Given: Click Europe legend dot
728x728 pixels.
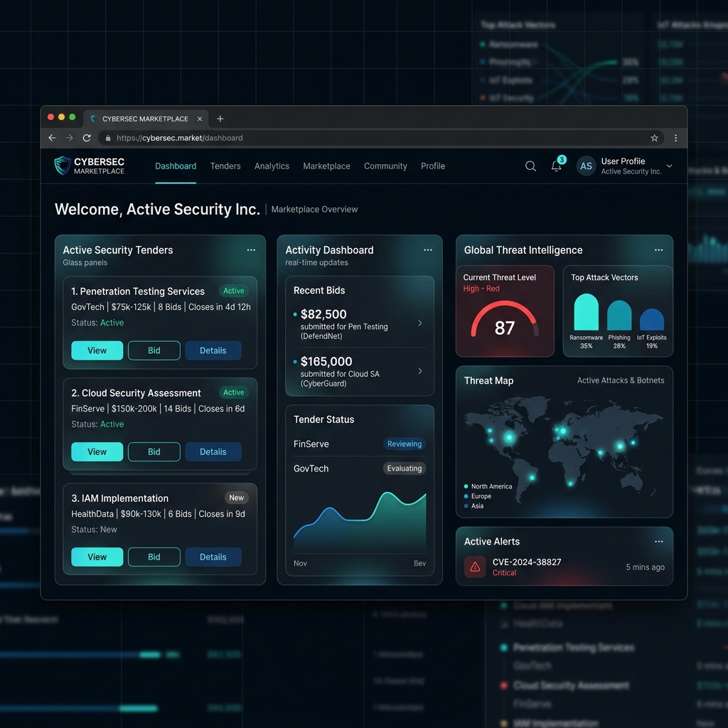Looking at the screenshot, I should pyautogui.click(x=466, y=496).
